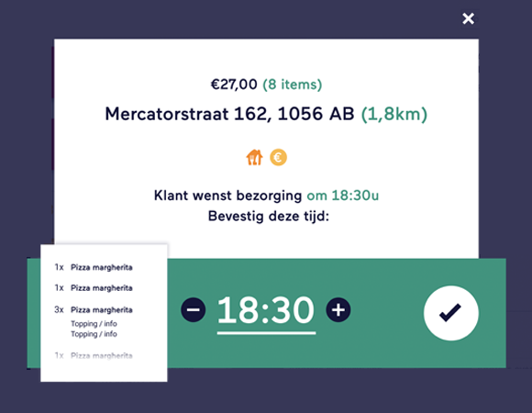This screenshot has width=532, height=413.
Task: Open the green 8 items link
Action: [292, 84]
